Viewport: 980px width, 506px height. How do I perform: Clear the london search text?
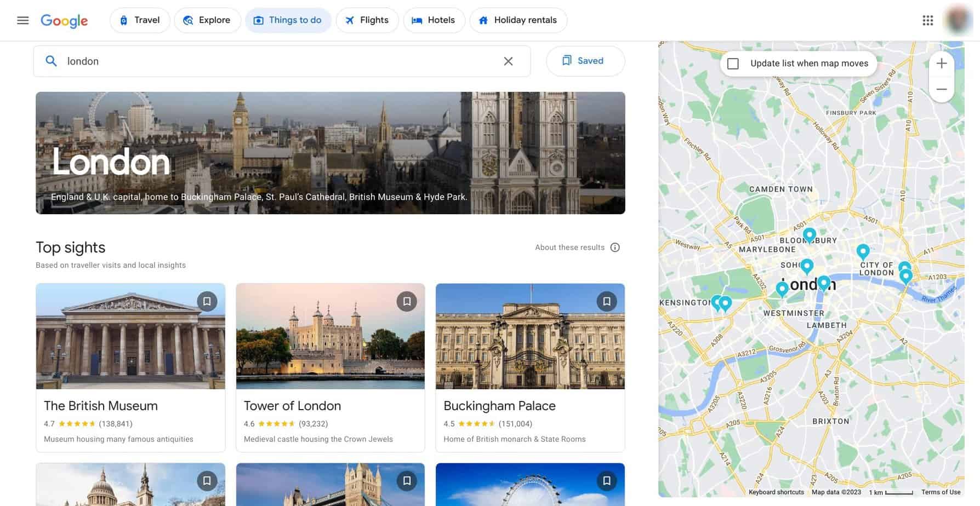(508, 61)
